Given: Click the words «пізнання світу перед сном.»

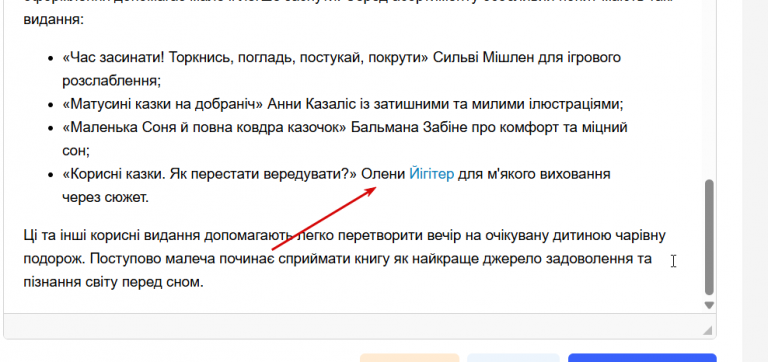Looking at the screenshot, I should click(113, 283).
